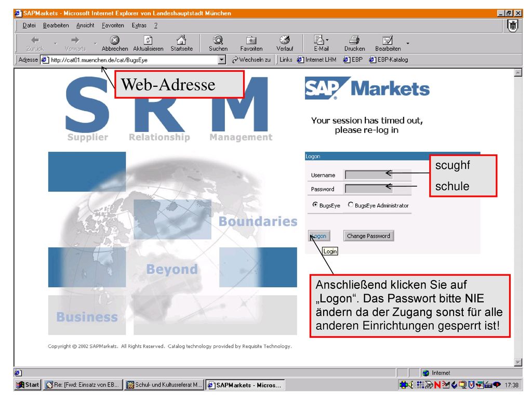Screen dimensions: 532x399
Task: Go back with the Zurück toolbar button
Action: (x=35, y=44)
